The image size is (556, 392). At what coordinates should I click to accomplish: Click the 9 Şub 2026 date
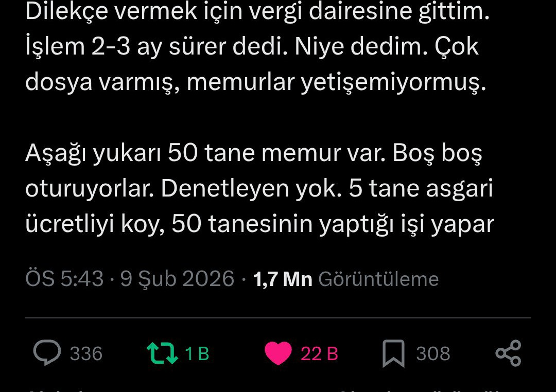[177, 279]
